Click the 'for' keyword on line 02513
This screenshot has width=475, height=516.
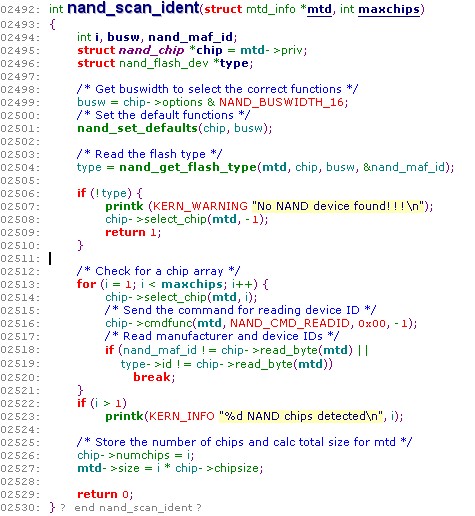(86, 284)
